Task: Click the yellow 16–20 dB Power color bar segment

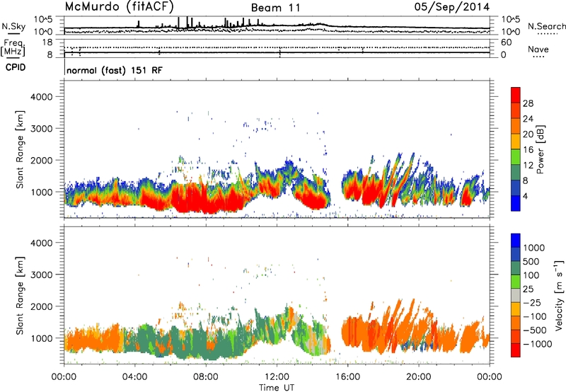Action: [516, 142]
